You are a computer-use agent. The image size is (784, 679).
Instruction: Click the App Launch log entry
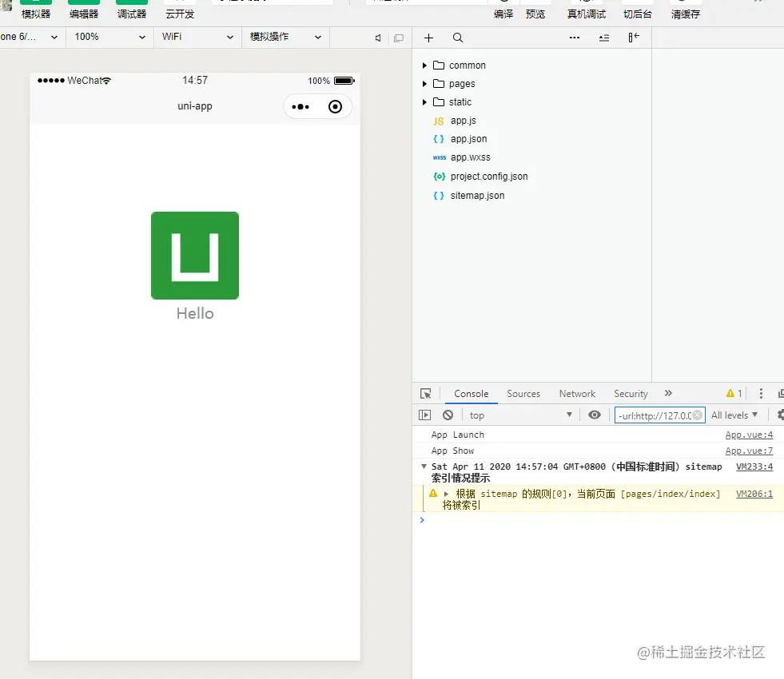[457, 435]
